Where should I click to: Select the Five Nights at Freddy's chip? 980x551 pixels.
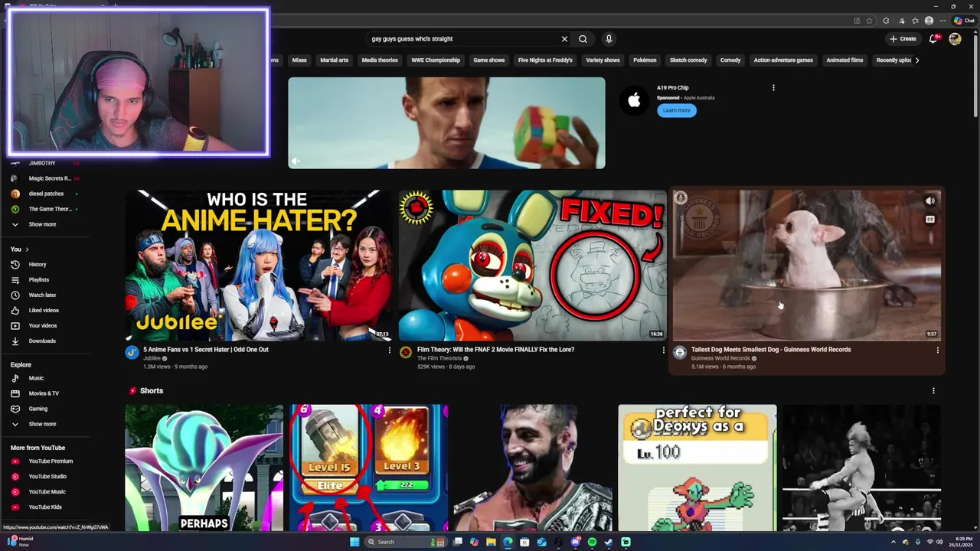coord(545,60)
